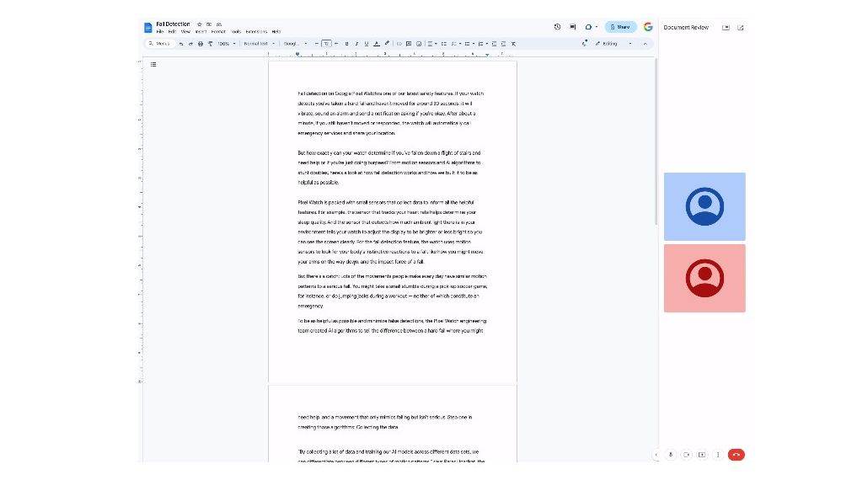Select the blue participant video tile
868x496 pixels.
pos(705,206)
